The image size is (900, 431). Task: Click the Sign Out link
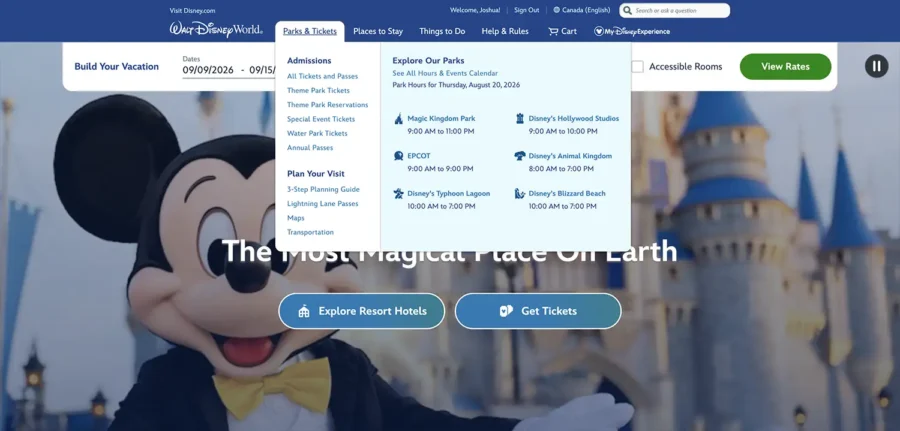point(526,10)
